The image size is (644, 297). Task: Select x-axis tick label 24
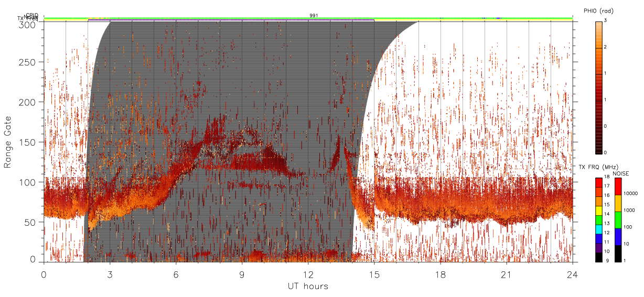coord(573,274)
